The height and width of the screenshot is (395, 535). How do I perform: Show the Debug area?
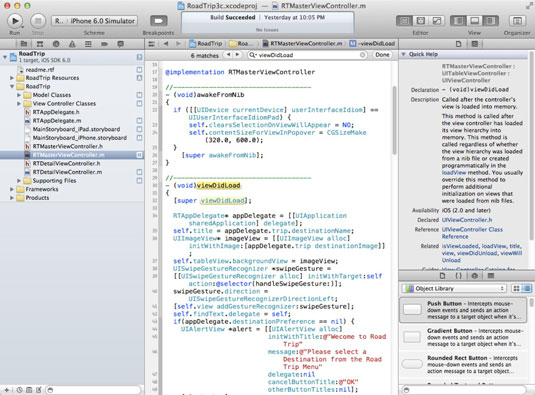(x=474, y=21)
